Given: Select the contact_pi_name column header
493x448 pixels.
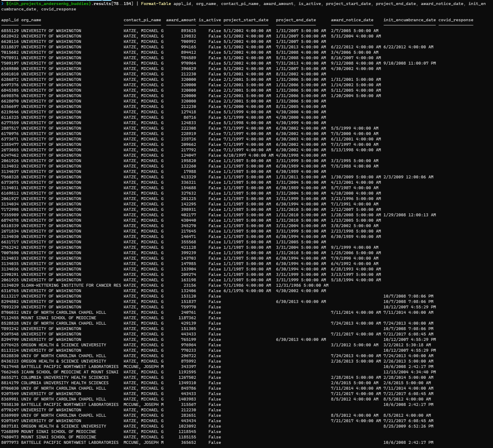Looking at the screenshot, I should point(142,20).
